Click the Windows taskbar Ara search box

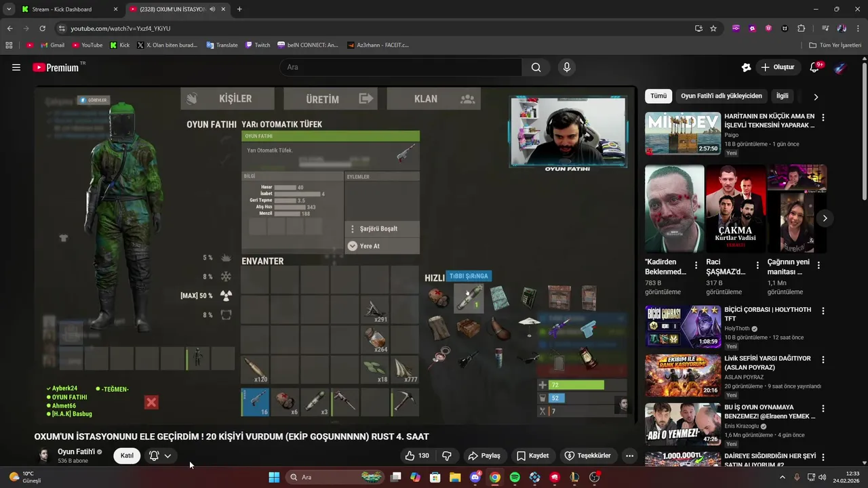(335, 477)
